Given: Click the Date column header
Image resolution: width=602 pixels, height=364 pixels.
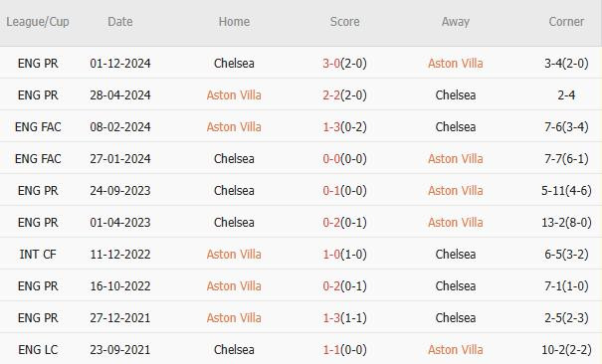Looking at the screenshot, I should pos(120,22).
